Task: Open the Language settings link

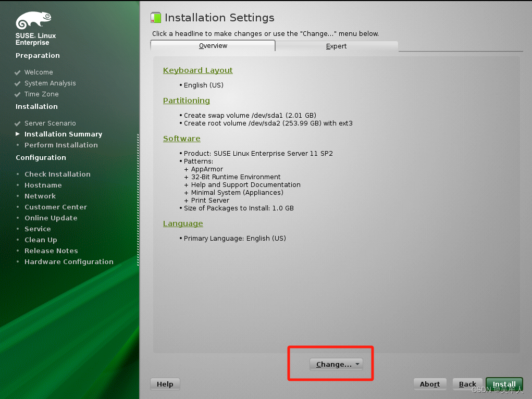Action: point(183,223)
